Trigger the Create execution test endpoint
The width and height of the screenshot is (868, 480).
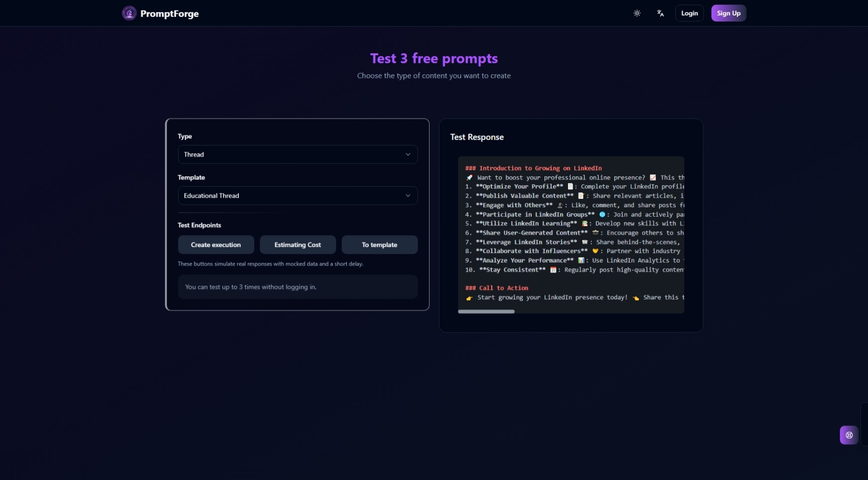coord(216,244)
